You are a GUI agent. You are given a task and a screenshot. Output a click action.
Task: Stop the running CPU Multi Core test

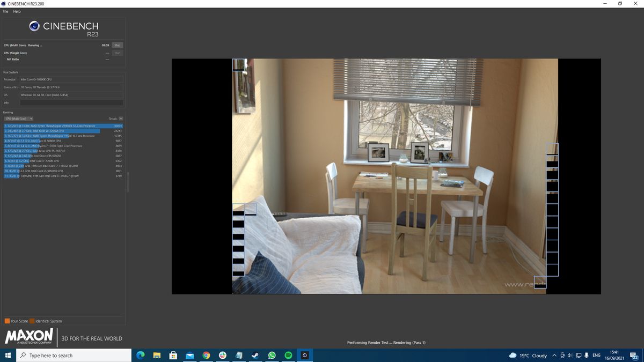pyautogui.click(x=118, y=45)
